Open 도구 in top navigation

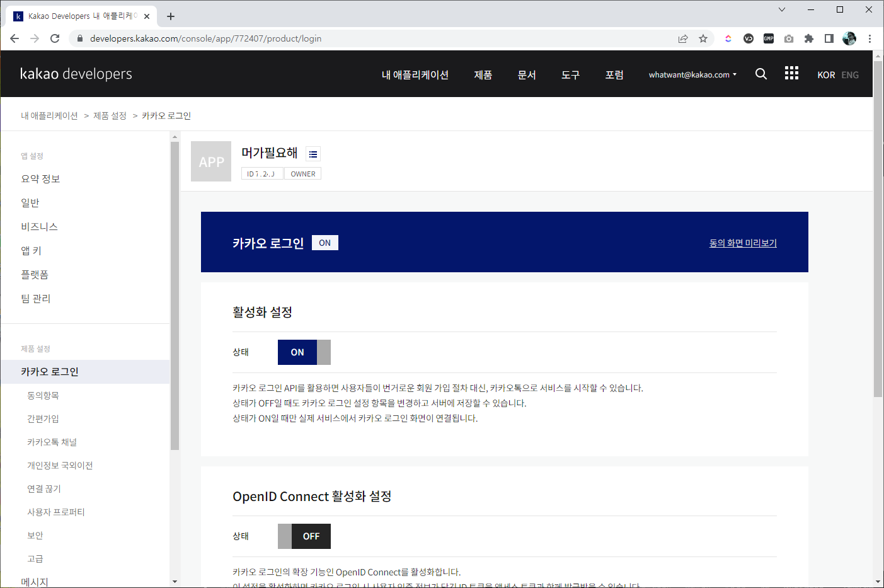pos(571,74)
